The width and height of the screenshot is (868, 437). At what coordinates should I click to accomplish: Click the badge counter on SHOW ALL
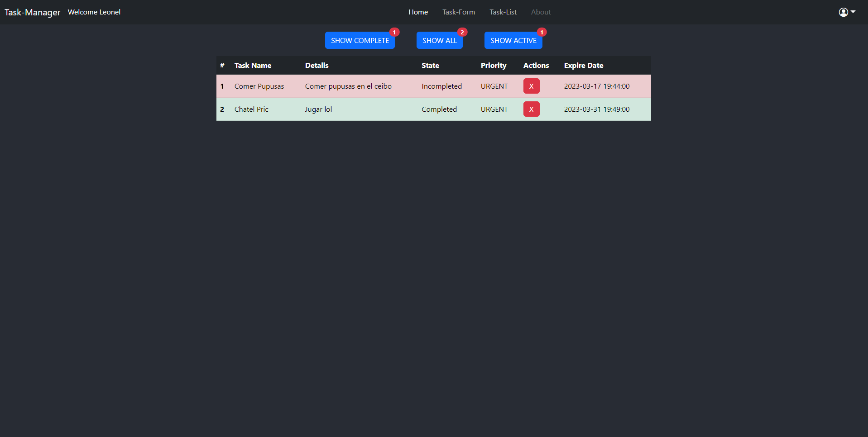(x=462, y=32)
